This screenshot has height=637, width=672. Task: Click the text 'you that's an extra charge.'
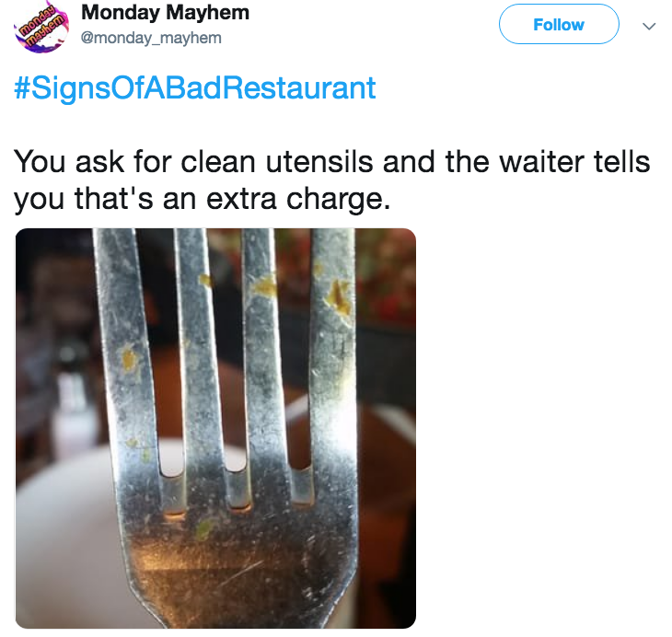[203, 200]
